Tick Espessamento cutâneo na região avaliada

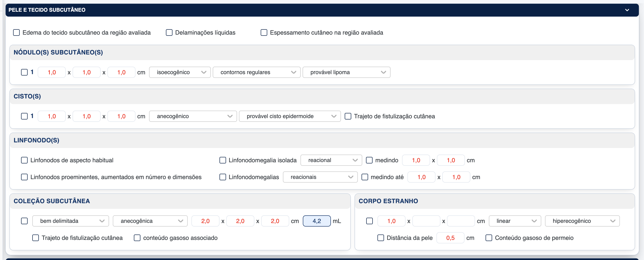[x=264, y=33]
